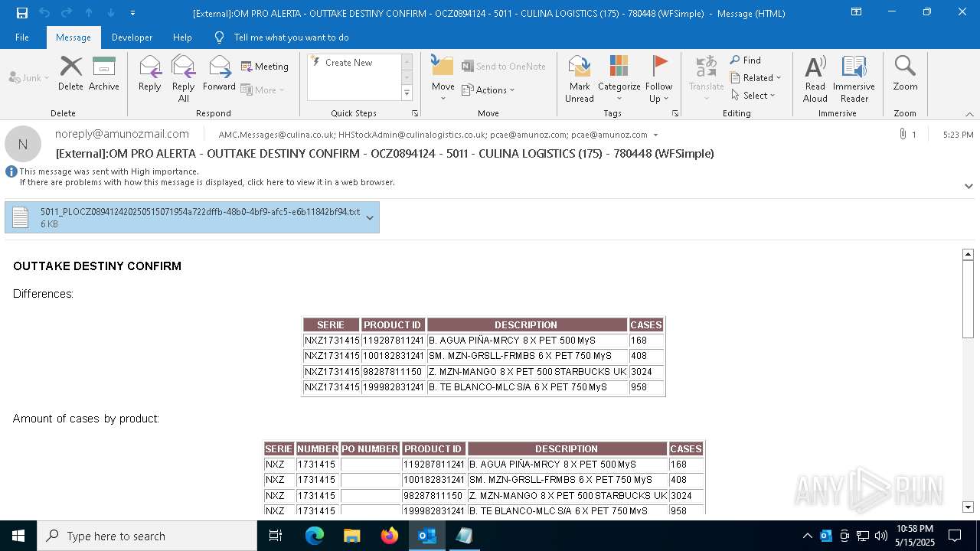The image size is (980, 551).
Task: Go to previous item with the up arrow
Action: coord(89,13)
